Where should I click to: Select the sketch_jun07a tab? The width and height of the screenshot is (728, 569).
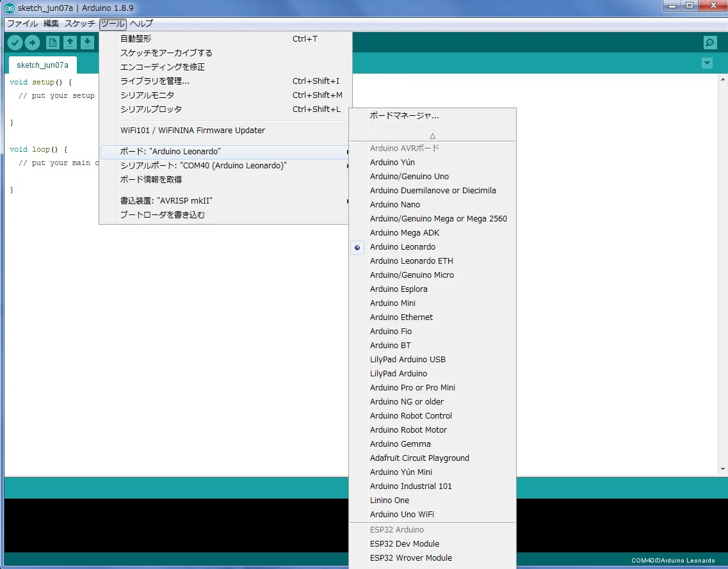pos(42,65)
